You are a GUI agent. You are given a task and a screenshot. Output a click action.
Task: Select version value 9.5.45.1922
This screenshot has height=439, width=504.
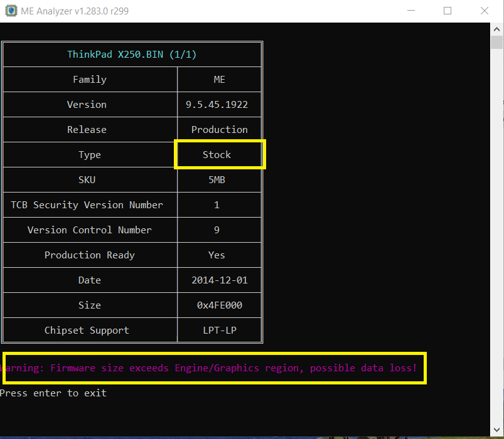click(x=217, y=104)
